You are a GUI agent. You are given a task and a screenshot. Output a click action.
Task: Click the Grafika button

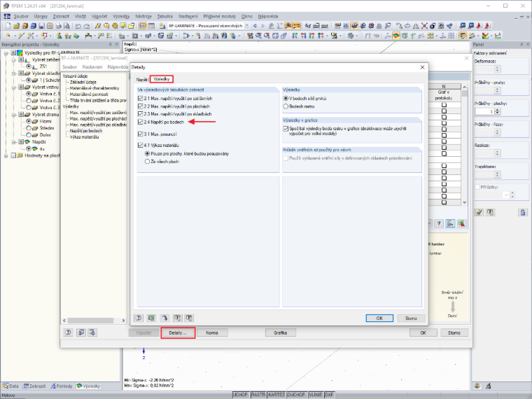(280, 332)
